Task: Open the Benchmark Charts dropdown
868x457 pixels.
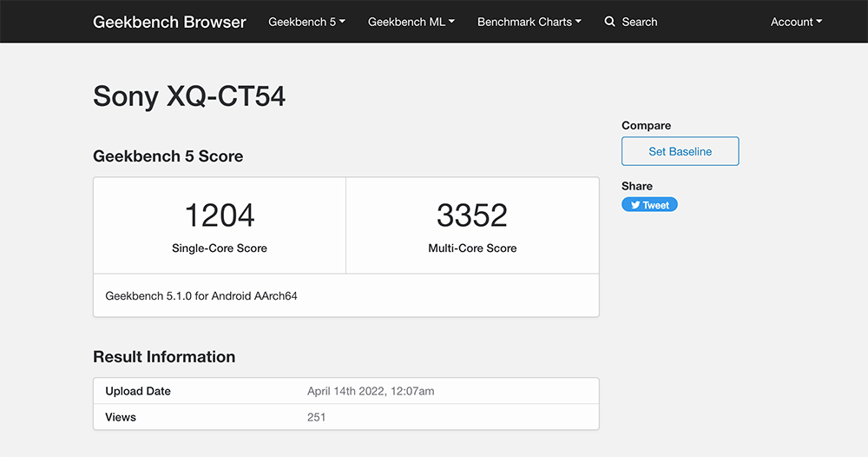Action: 529,22
